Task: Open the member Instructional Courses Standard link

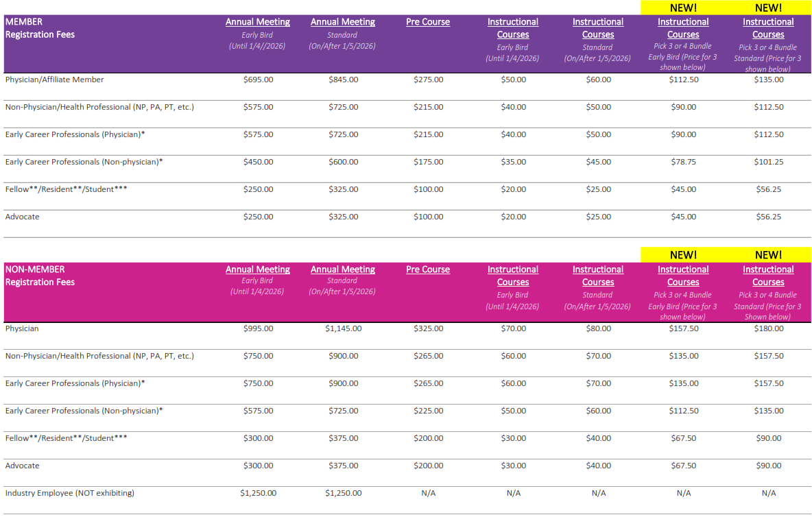Action: coord(598,27)
